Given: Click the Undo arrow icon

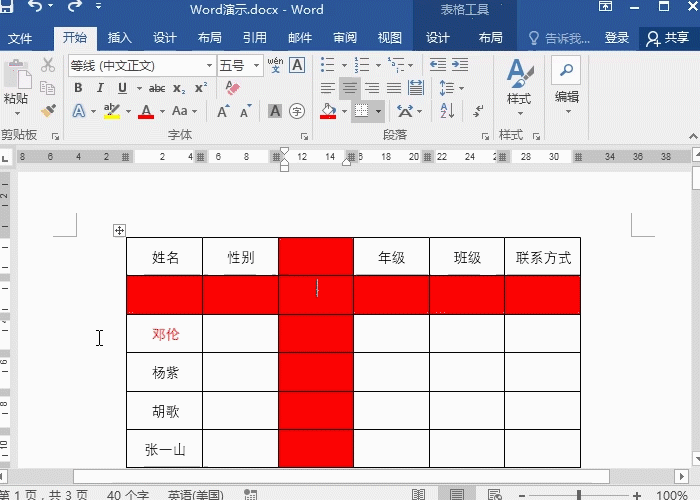Looking at the screenshot, I should 36,6.
